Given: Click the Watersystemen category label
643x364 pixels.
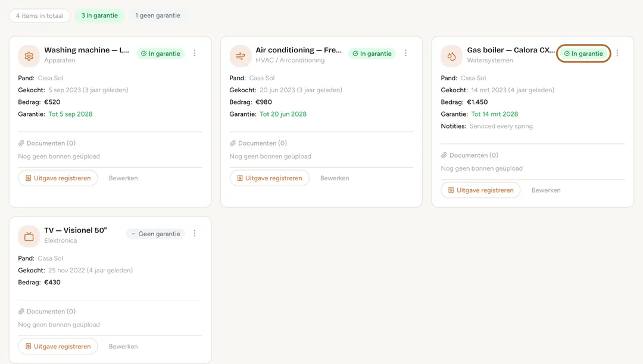Looking at the screenshot, I should point(490,60).
